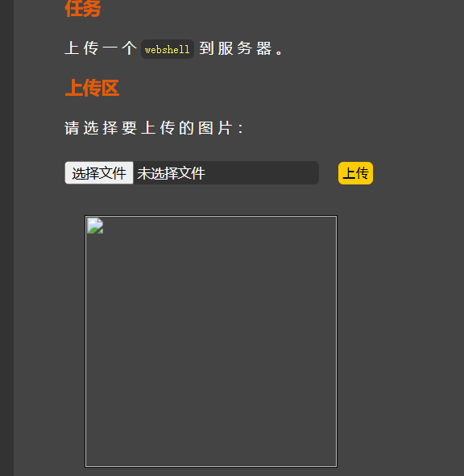Screen dimensions: 464x476
Task: Click empty dark area of file input field
Action: pos(261,173)
